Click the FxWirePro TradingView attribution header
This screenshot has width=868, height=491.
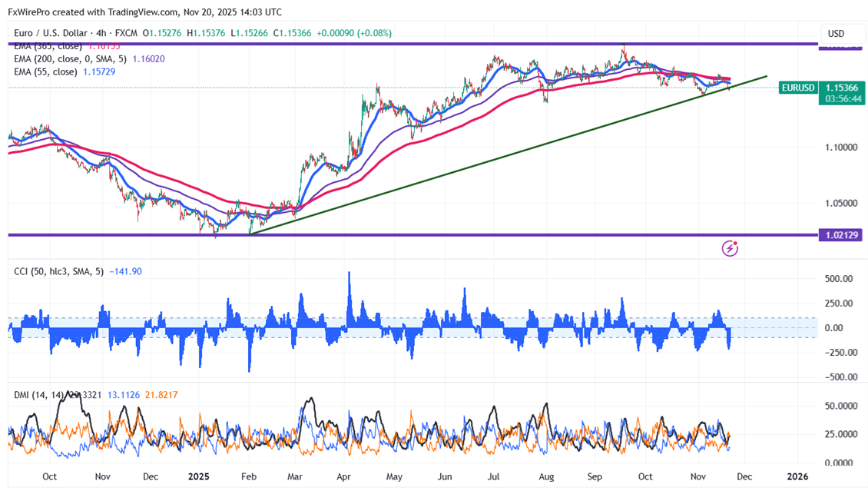144,12
